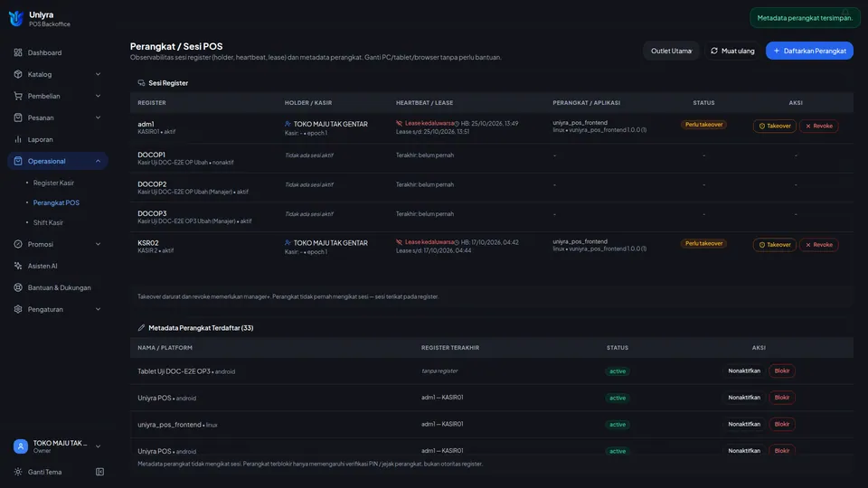868x488 pixels.
Task: Expand the Pesanan menu chevron
Action: click(98, 117)
